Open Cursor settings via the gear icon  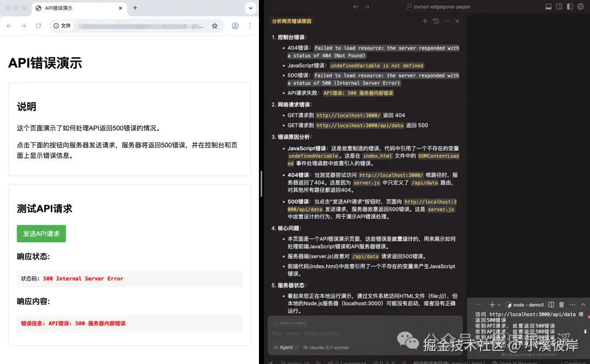pos(580,7)
